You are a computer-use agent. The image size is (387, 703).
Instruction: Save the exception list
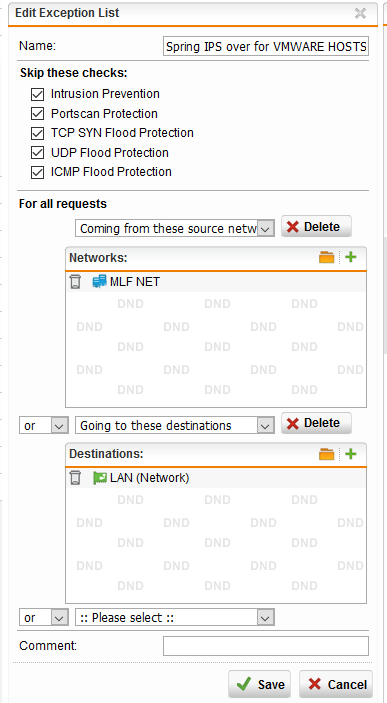(259, 684)
